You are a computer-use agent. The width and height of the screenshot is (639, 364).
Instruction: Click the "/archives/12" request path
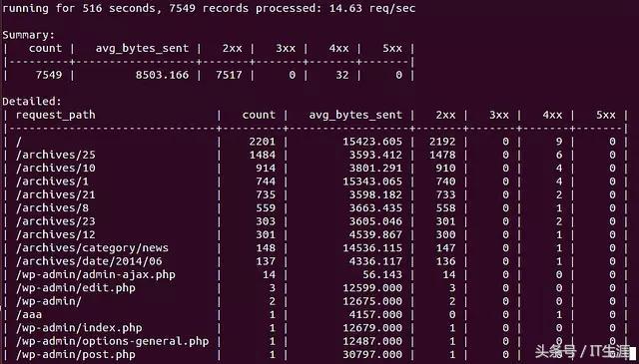click(x=56, y=234)
